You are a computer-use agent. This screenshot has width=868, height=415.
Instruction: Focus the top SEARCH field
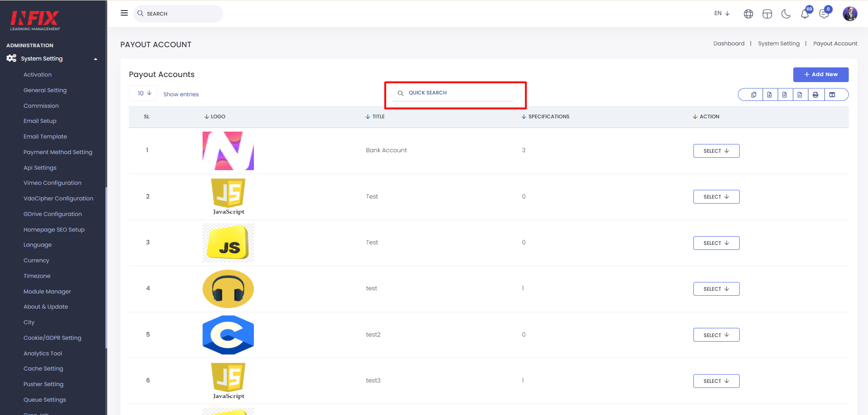coord(178,14)
